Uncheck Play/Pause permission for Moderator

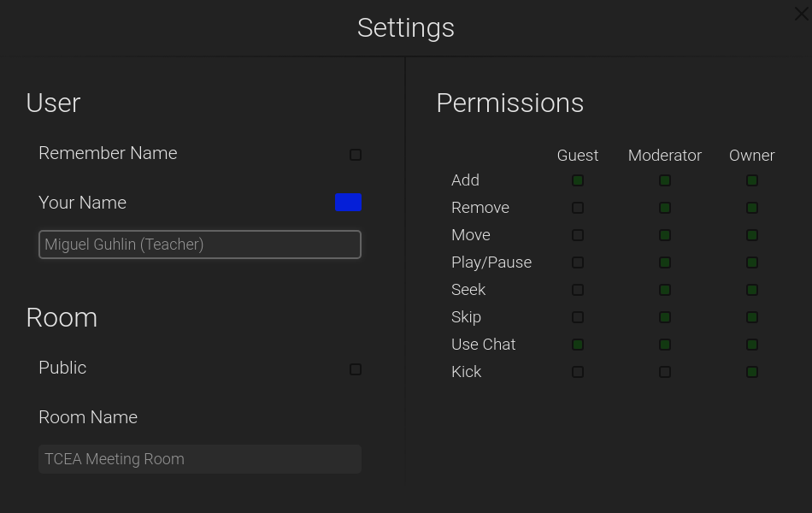665,262
